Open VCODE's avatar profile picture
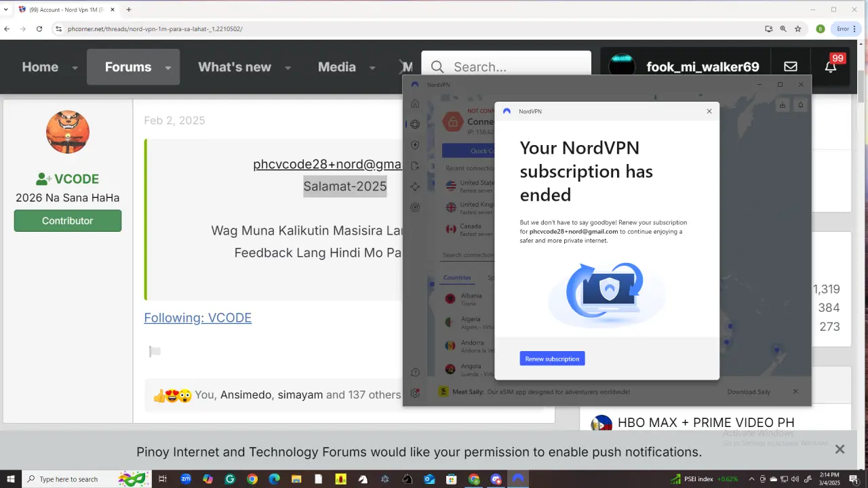 click(x=68, y=132)
